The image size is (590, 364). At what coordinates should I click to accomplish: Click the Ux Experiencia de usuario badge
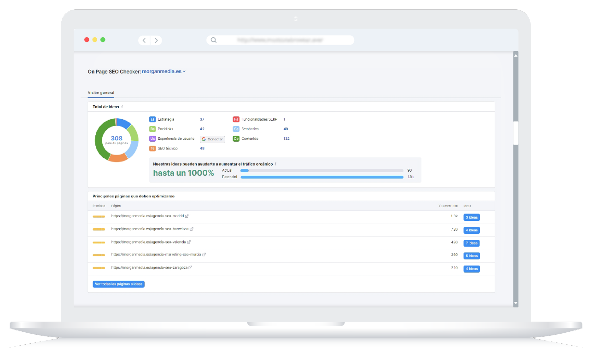[x=152, y=139]
